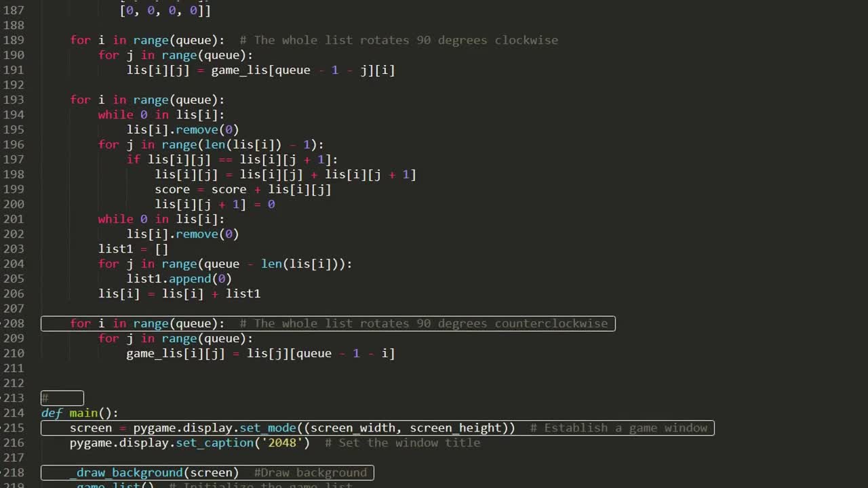Click line number 189 in the gutter
This screenshot has height=488, width=868.
[x=14, y=40]
